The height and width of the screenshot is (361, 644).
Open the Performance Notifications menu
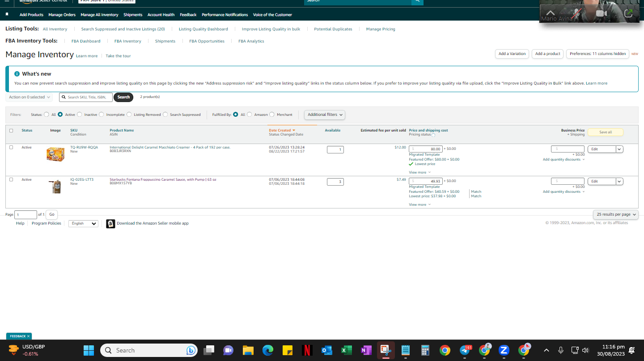coord(225,15)
